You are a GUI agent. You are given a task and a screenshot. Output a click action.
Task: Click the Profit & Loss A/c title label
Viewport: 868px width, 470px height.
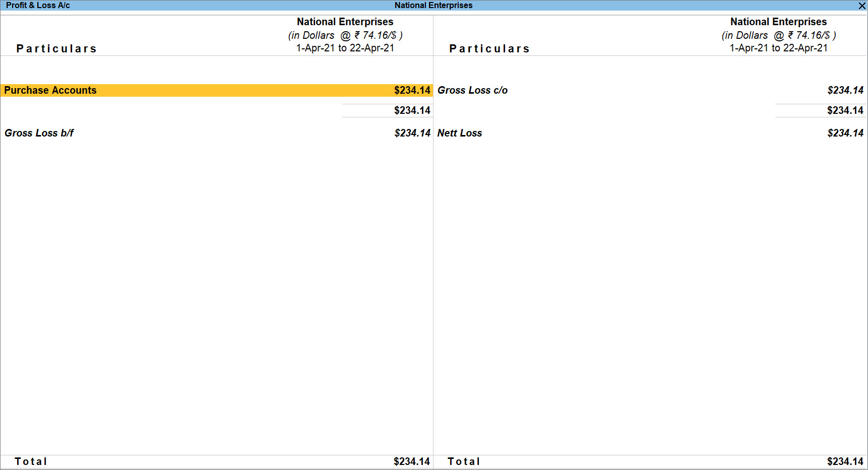38,5
